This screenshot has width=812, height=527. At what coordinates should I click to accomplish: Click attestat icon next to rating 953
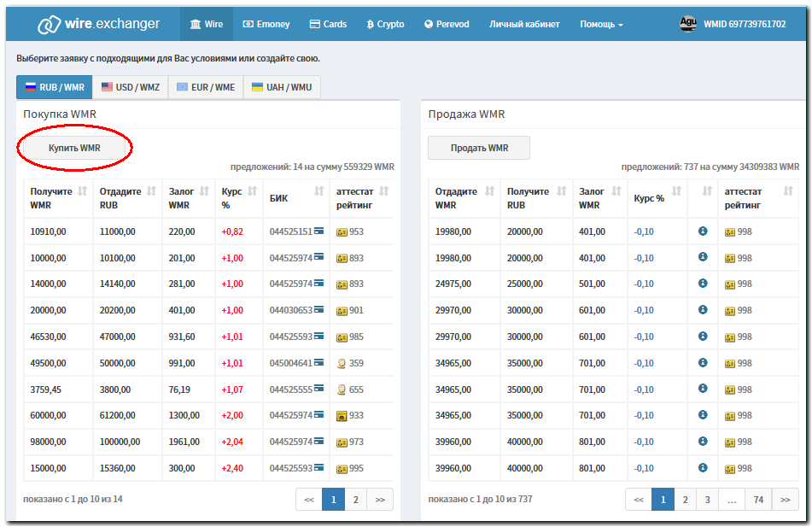[x=342, y=232]
